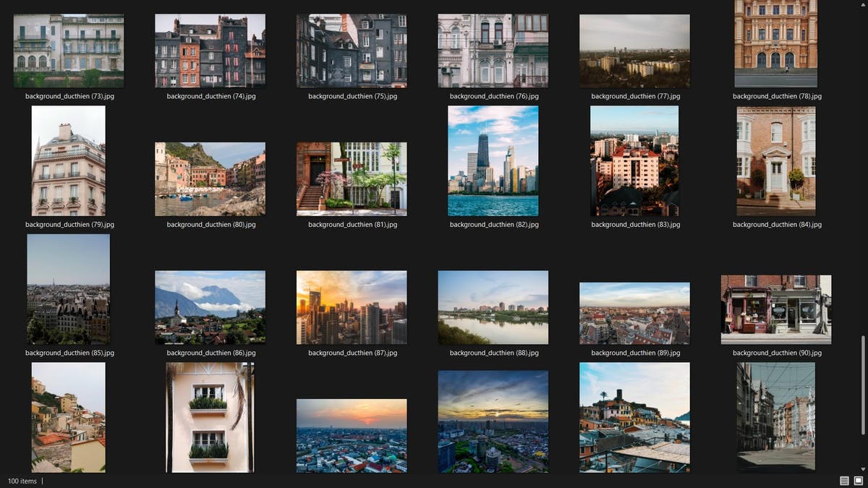Select background_ducthien (87).jpg sunset skyline

352,307
